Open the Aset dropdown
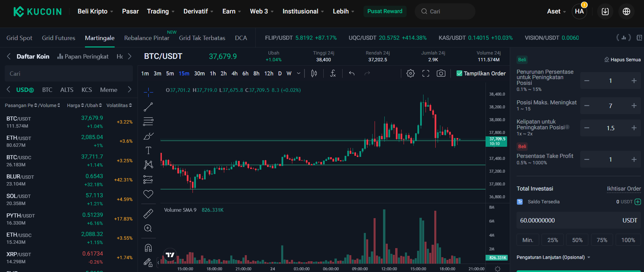 pyautogui.click(x=556, y=11)
